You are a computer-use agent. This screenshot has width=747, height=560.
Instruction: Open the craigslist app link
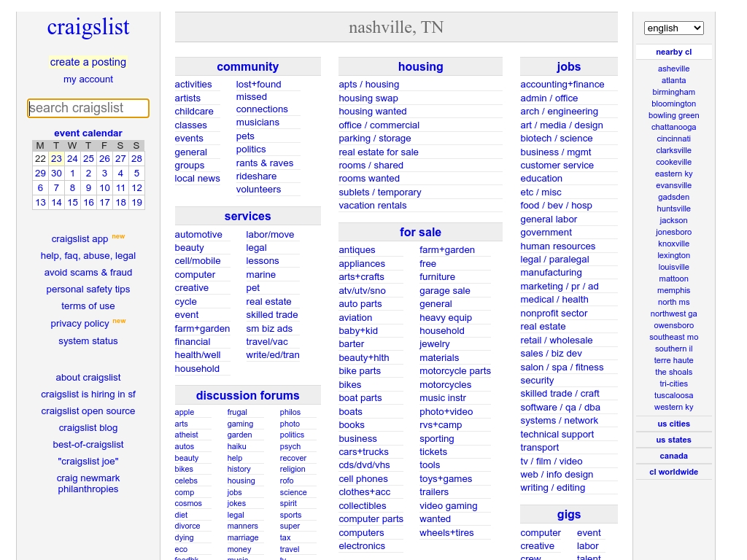click(80, 239)
